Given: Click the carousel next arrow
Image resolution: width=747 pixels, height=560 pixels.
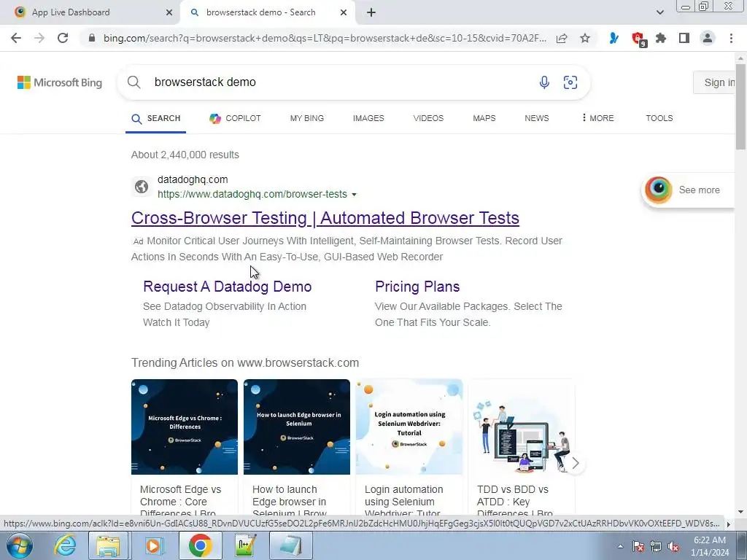Looking at the screenshot, I should [x=575, y=463].
